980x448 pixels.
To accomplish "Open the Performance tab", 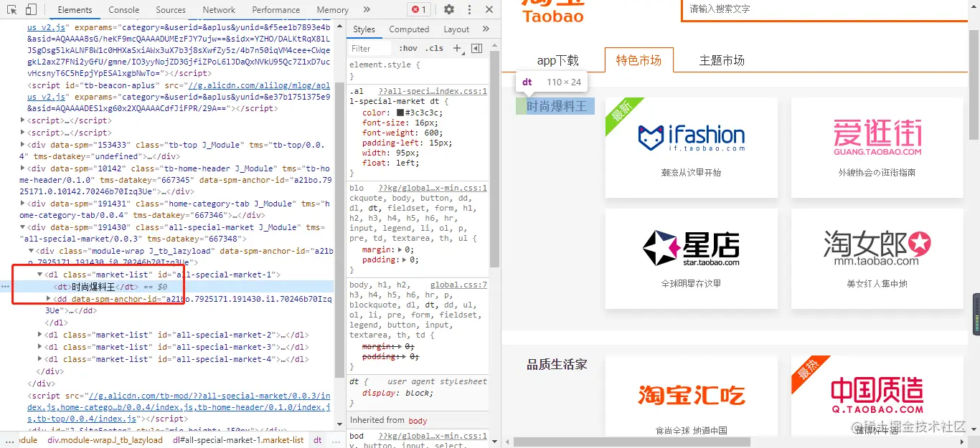I will (x=276, y=10).
